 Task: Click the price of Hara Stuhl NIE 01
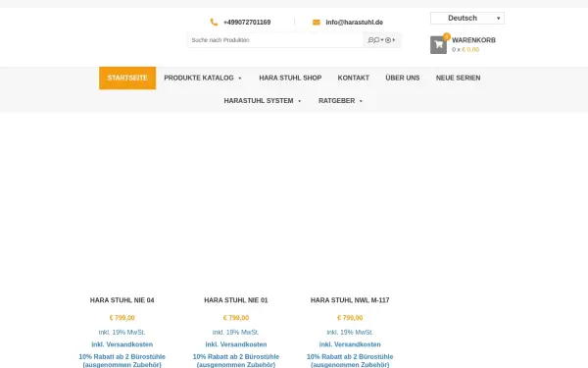(x=236, y=318)
